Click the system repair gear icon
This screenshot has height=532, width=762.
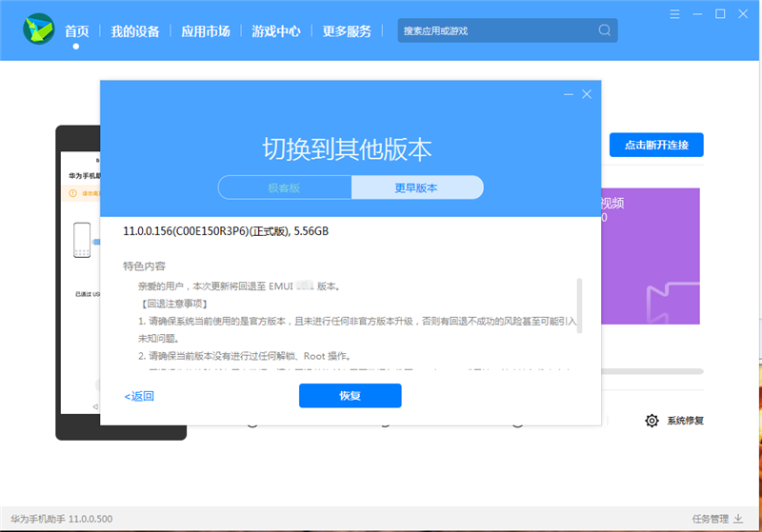652,421
